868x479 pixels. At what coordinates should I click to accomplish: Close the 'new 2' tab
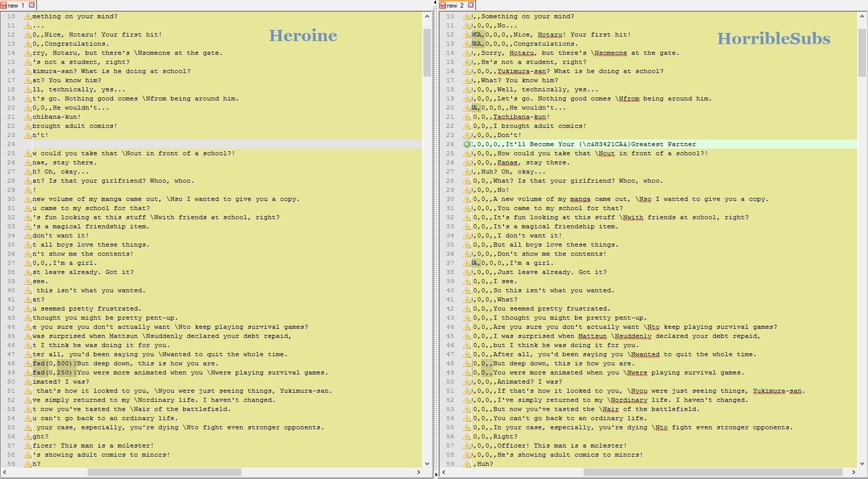(x=471, y=5)
